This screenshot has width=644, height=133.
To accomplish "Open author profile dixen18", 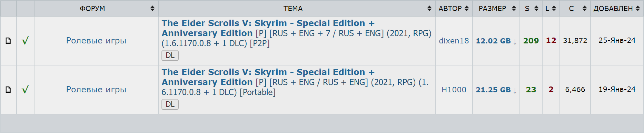I will tap(454, 41).
